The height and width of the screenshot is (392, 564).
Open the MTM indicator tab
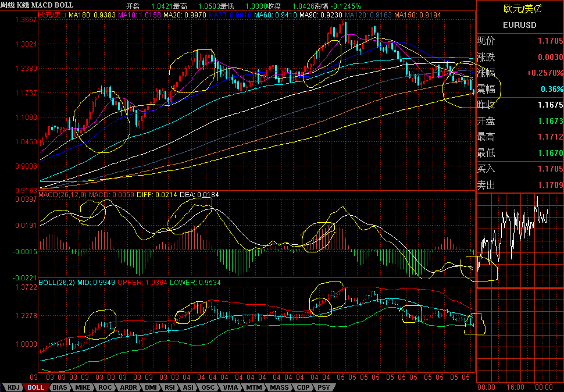254,387
